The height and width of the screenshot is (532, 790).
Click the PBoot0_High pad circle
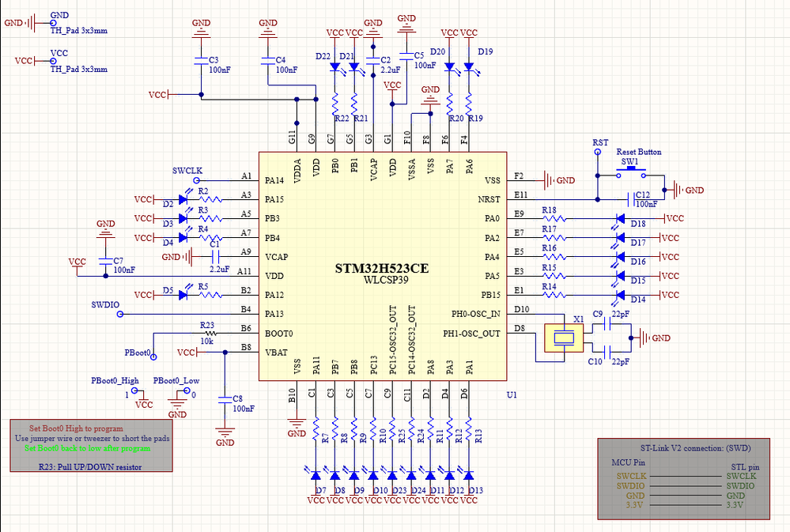[134, 391]
